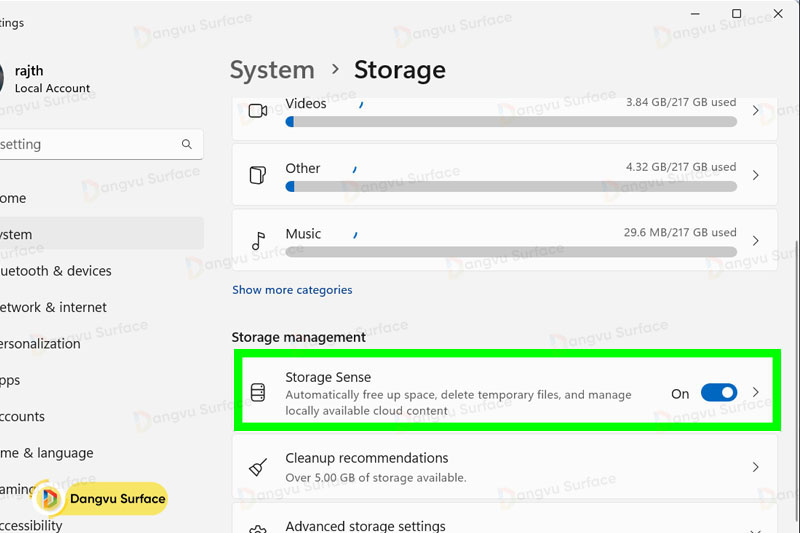This screenshot has height=533, width=800.
Task: Expand Videos storage details chevron
Action: (x=756, y=111)
